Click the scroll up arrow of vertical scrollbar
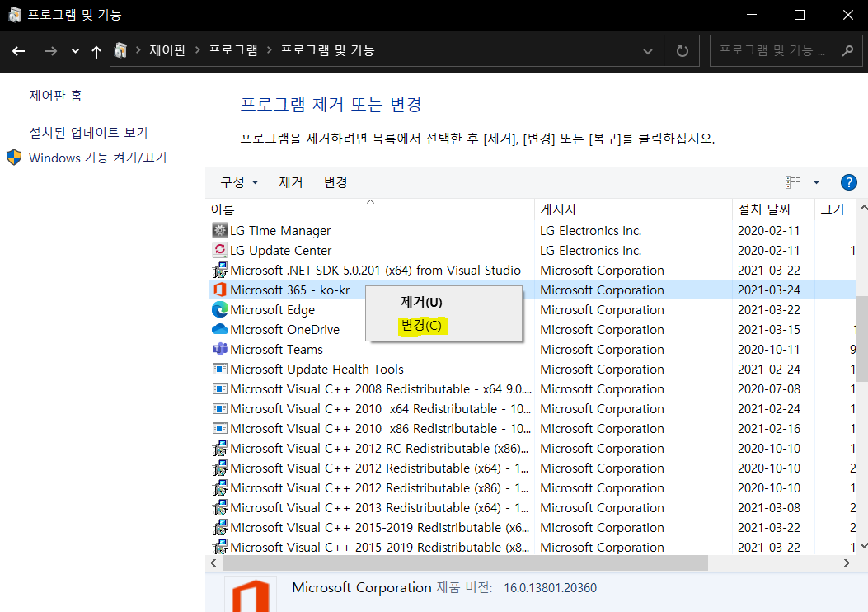868x612 pixels. point(862,209)
